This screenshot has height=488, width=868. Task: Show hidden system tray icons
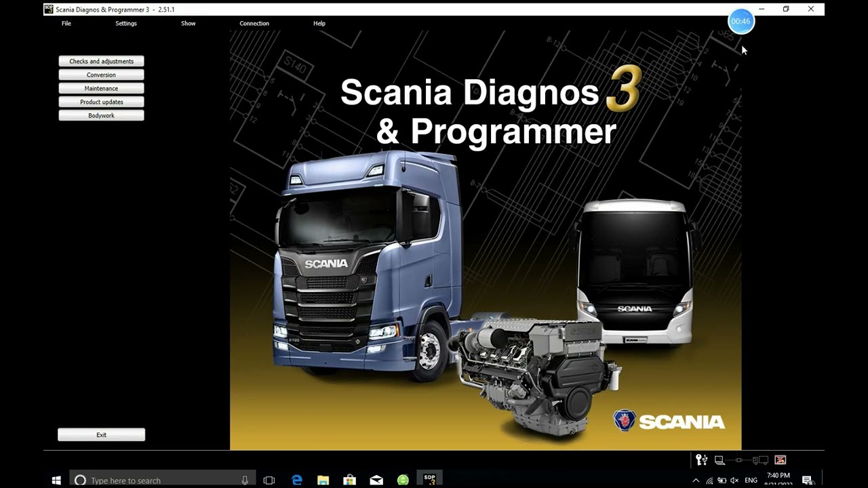point(696,481)
